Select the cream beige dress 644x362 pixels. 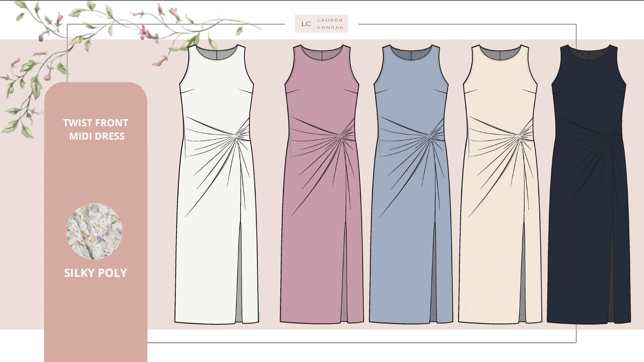click(x=500, y=184)
